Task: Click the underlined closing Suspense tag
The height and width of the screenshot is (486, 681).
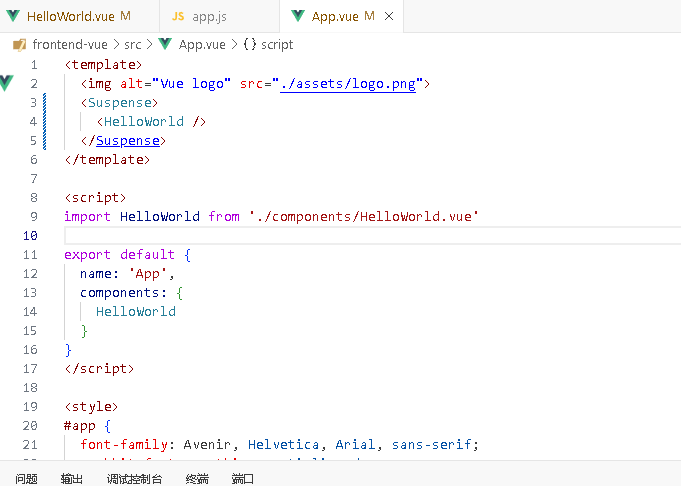Action: point(128,141)
